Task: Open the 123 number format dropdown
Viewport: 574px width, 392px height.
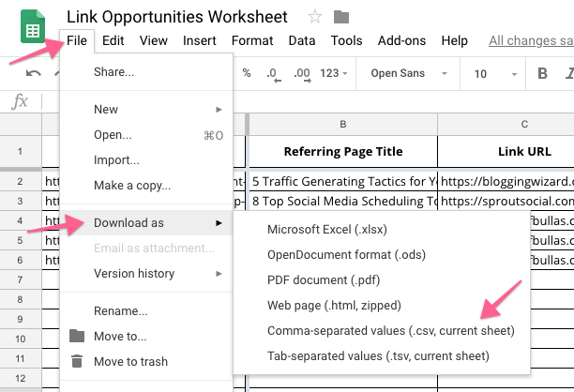Action: (334, 73)
